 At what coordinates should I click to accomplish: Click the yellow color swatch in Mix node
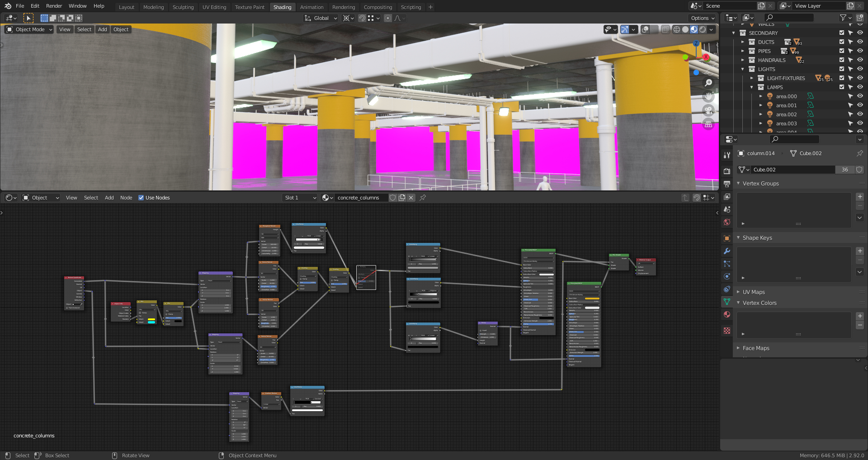151,319
